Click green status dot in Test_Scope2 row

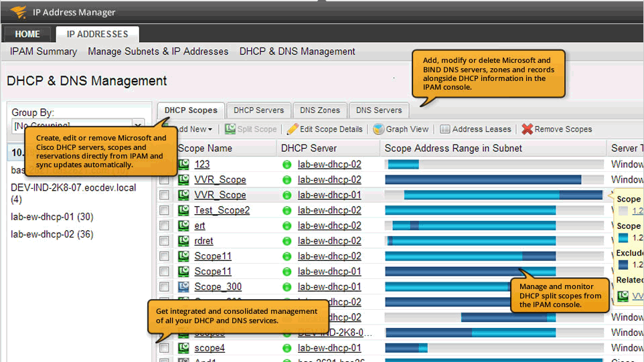[x=287, y=211]
